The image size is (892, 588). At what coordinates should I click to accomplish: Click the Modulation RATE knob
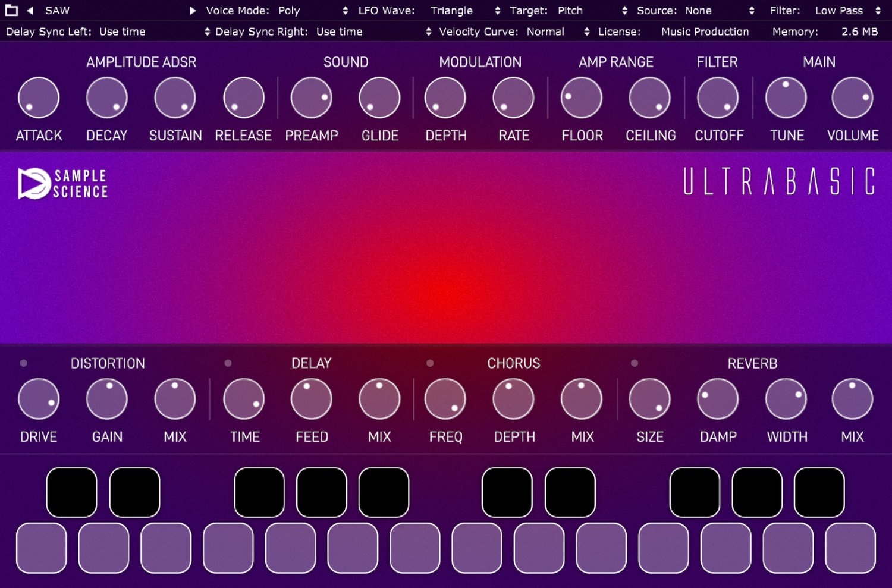513,98
